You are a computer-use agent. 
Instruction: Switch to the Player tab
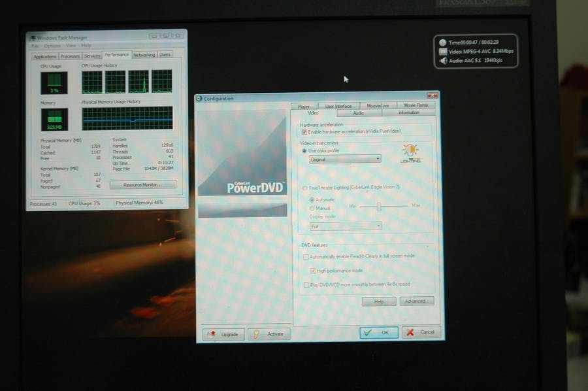[304, 107]
